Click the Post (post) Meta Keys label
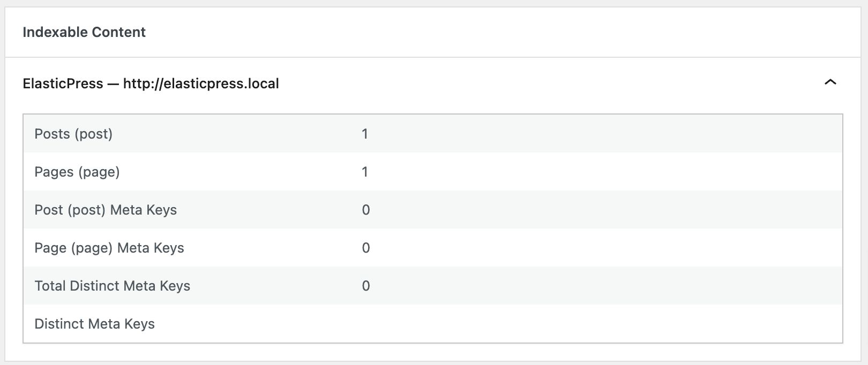The width and height of the screenshot is (868, 365). 106,210
